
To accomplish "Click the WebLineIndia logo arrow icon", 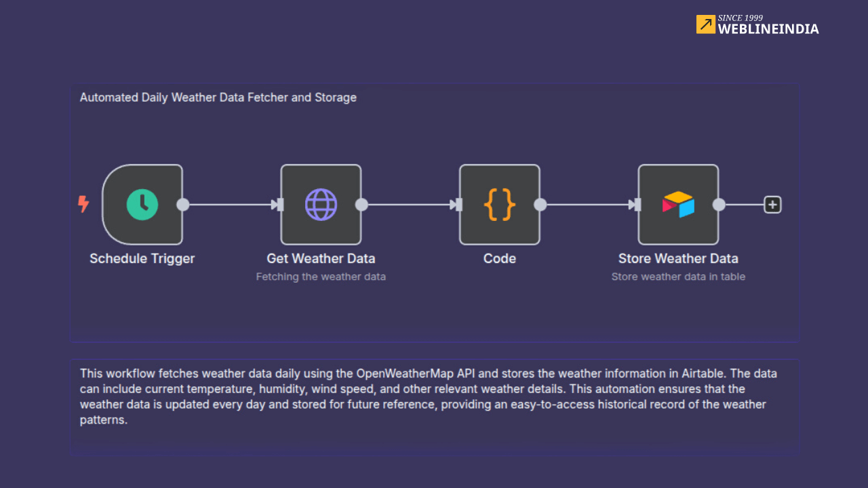I will coord(705,24).
